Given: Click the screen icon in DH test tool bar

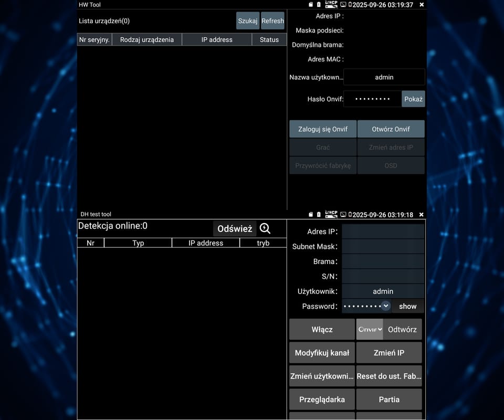Looking at the screenshot, I should tap(343, 215).
